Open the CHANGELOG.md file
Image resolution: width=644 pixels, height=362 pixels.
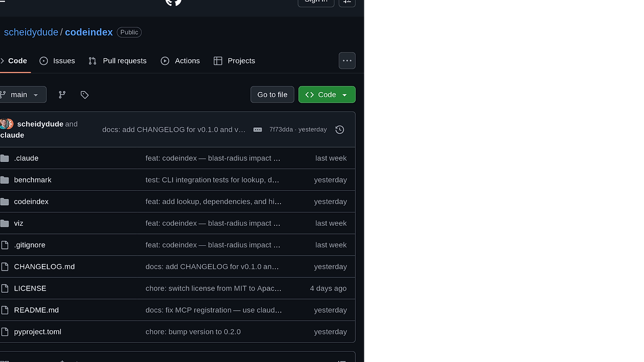click(44, 266)
